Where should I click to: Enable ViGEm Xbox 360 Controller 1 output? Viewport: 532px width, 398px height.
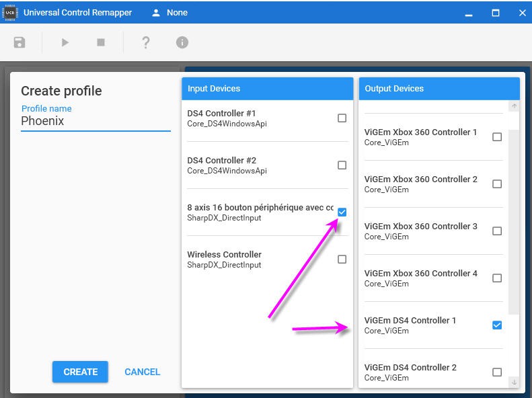coord(497,137)
